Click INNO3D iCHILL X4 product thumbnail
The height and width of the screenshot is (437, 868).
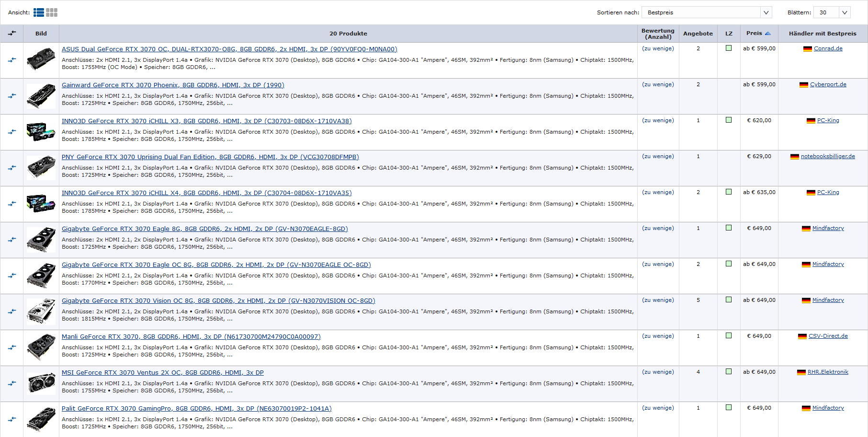[x=41, y=204]
